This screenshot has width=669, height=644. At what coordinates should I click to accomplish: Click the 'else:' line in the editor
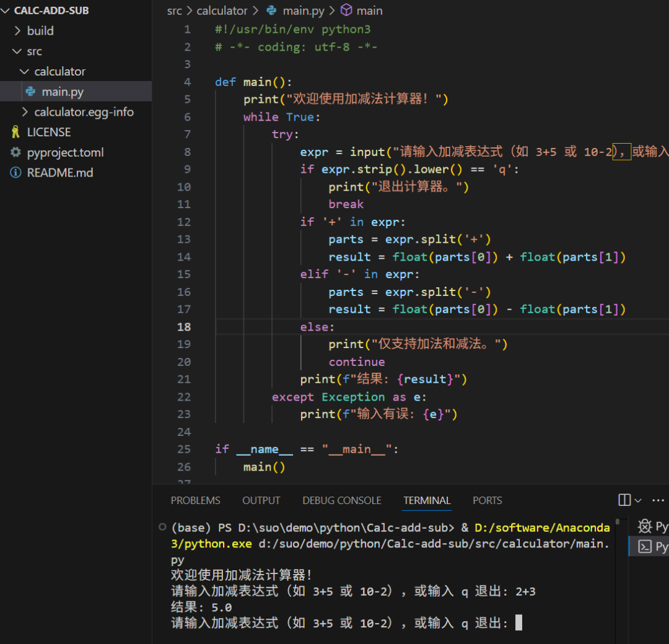point(317,327)
